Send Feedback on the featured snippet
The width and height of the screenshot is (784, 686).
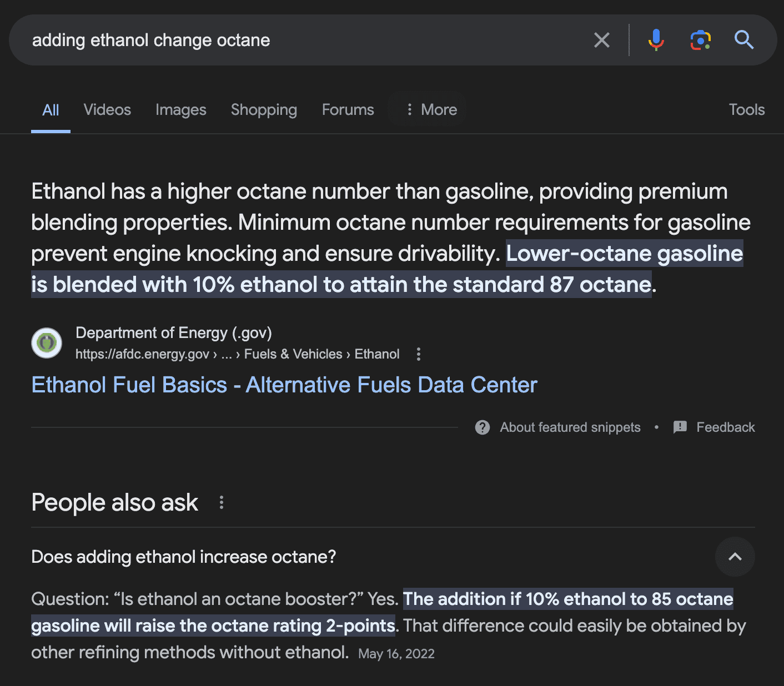pos(726,427)
